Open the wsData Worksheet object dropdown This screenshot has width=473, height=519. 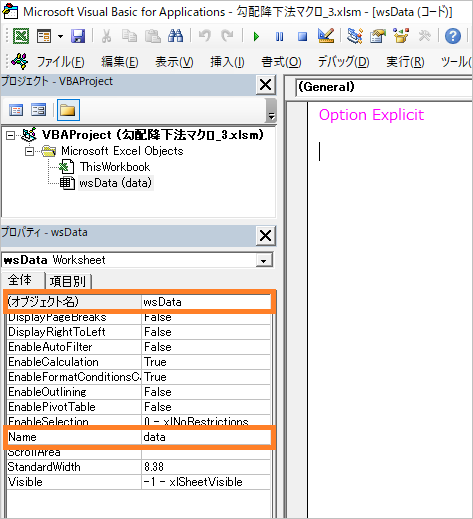264,260
